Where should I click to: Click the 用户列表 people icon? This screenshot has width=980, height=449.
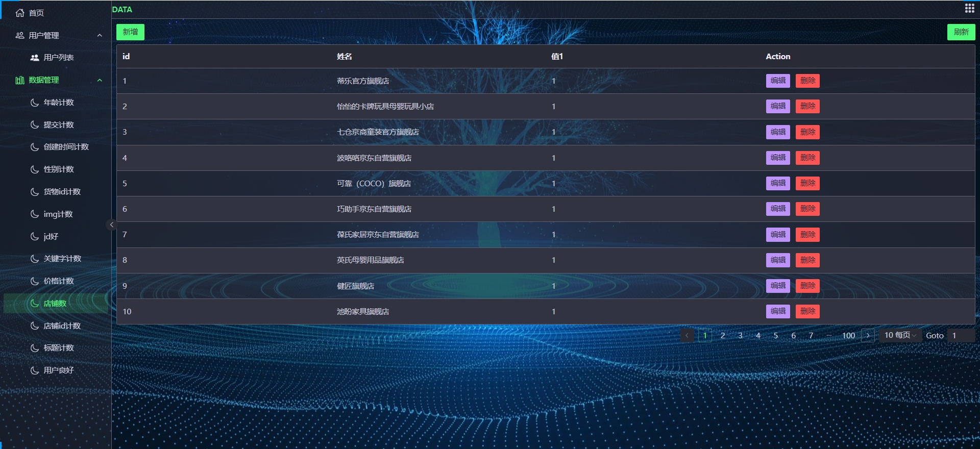(35, 58)
